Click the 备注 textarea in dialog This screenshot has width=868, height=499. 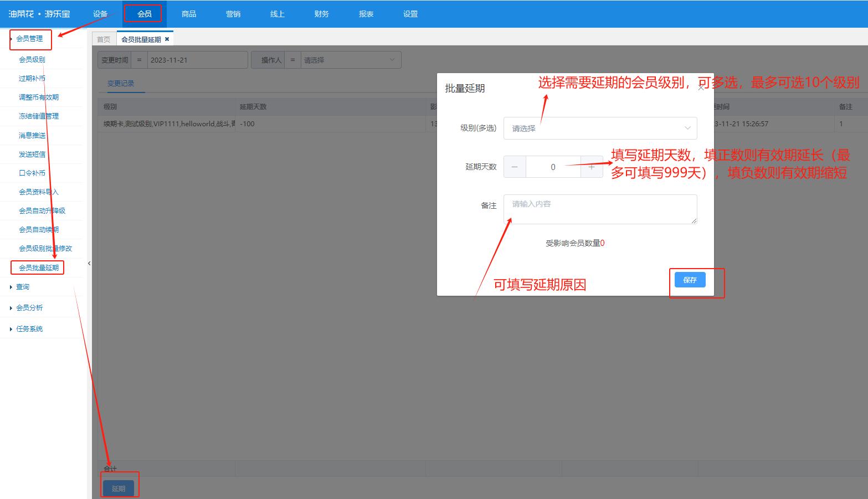[x=600, y=209]
